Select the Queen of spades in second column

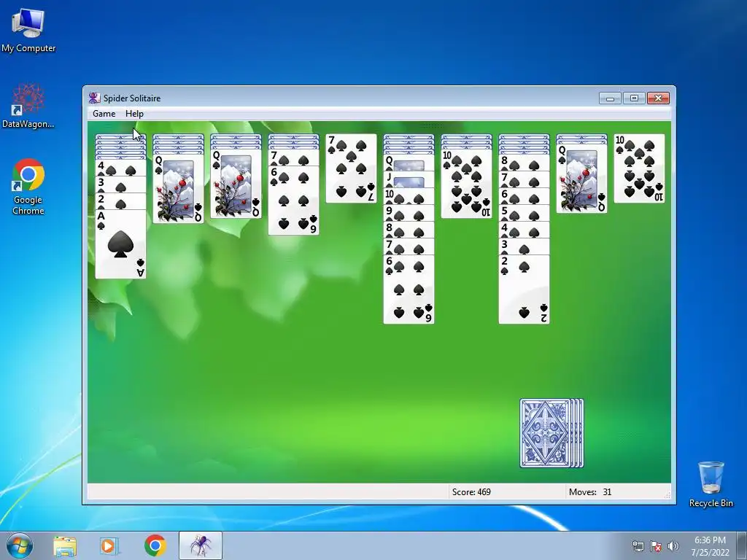pos(178,189)
